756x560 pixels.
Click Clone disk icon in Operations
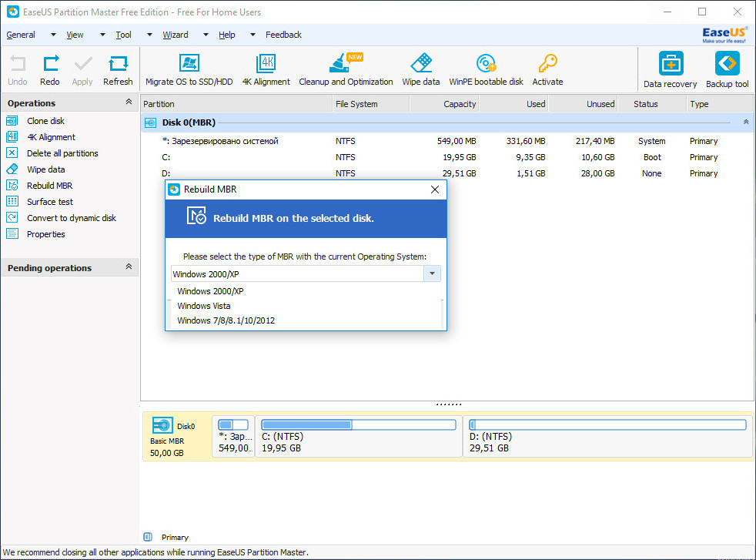[12, 121]
